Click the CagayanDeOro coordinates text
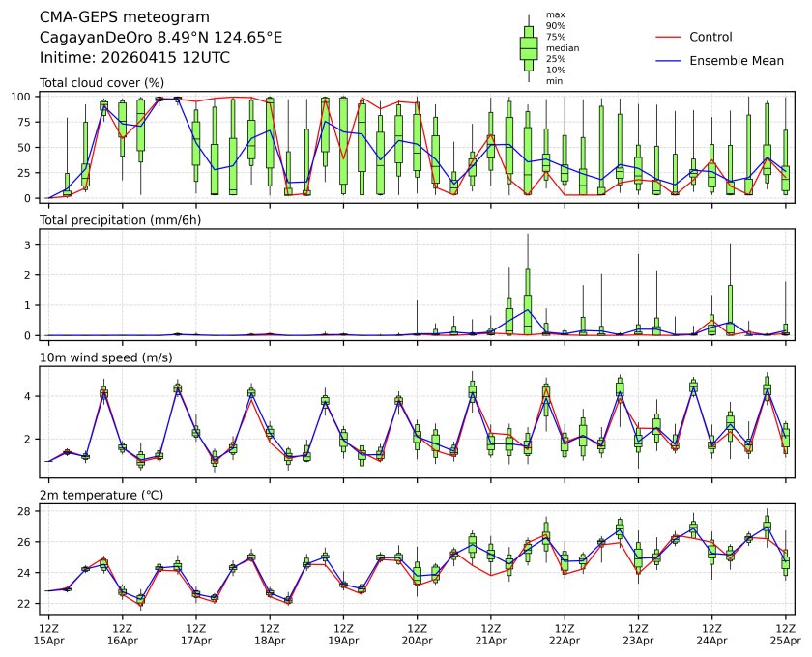The height and width of the screenshot is (657, 812). (x=160, y=37)
